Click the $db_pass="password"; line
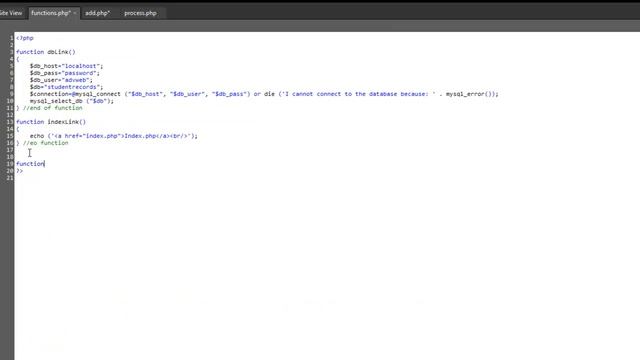Image resolution: width=640 pixels, height=360 pixels. point(64,73)
